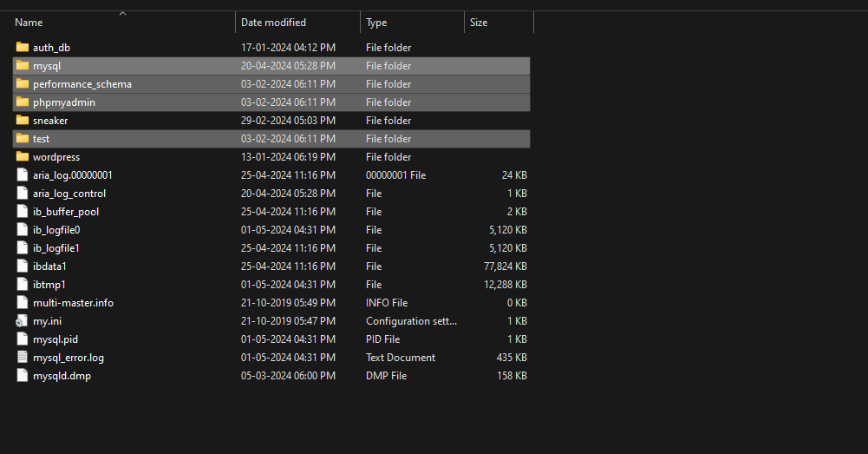The height and width of the screenshot is (454, 868).
Task: Click the 05-03-2024 06:00 PM date cell
Action: pyautogui.click(x=288, y=376)
